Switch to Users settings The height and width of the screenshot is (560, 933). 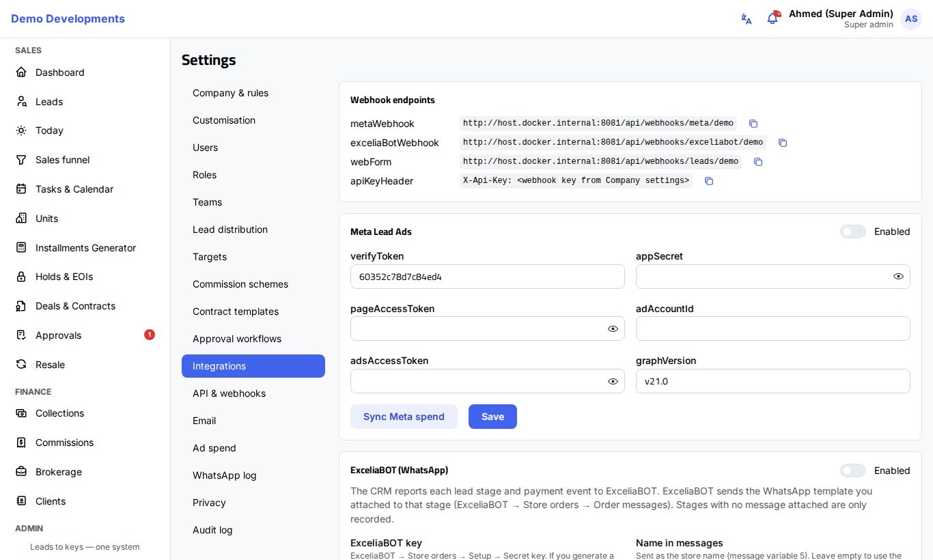pos(253,148)
